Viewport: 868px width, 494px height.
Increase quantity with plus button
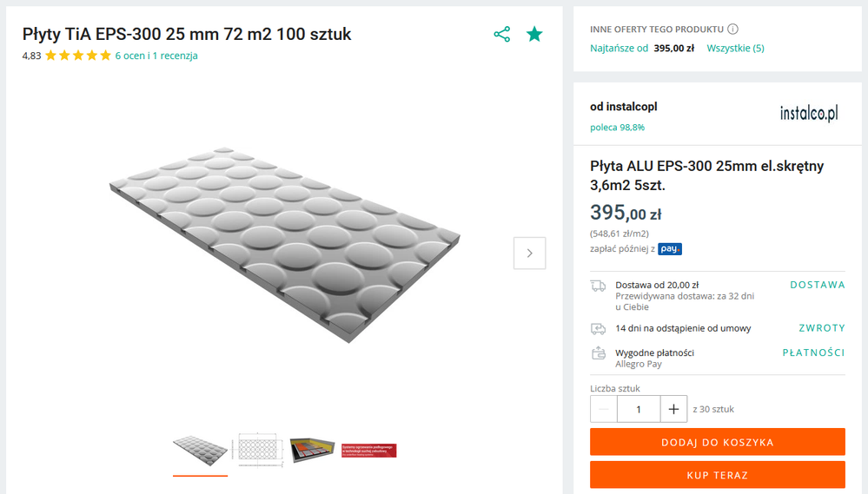click(673, 409)
